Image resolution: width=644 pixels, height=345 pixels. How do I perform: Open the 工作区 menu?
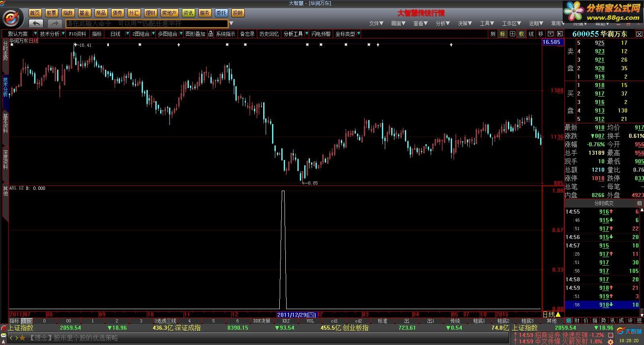click(512, 23)
